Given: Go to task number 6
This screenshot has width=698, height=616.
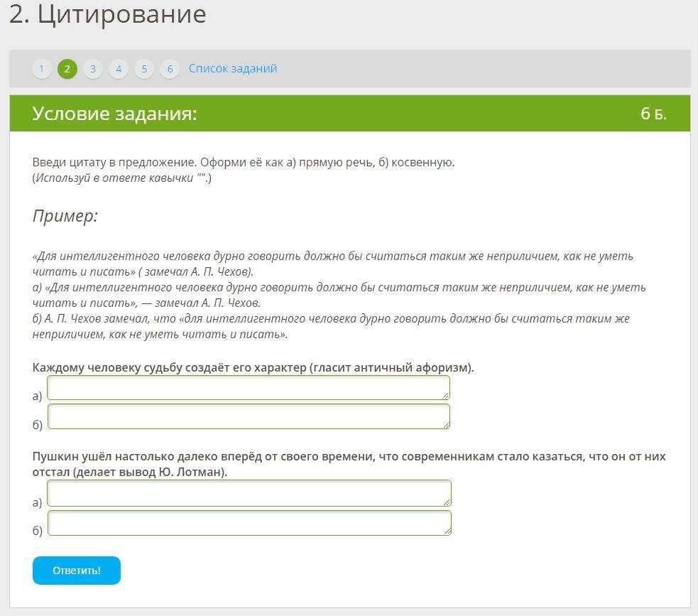Looking at the screenshot, I should [x=170, y=69].
